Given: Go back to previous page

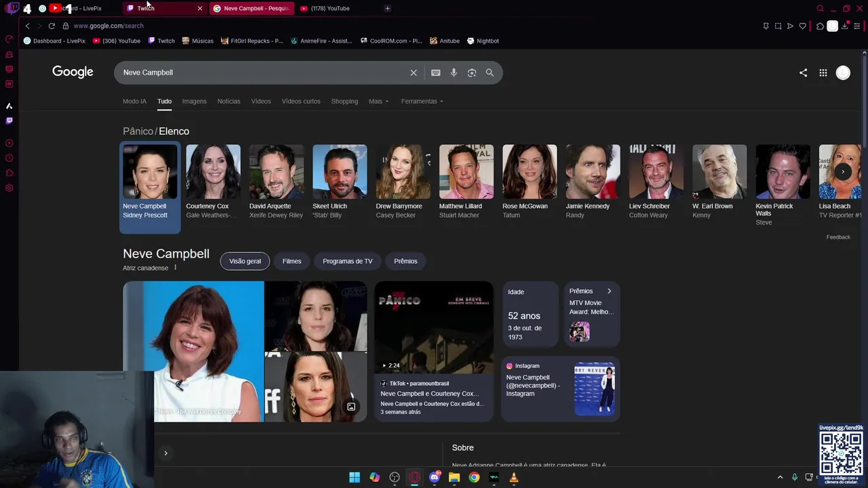Looking at the screenshot, I should tap(27, 26).
